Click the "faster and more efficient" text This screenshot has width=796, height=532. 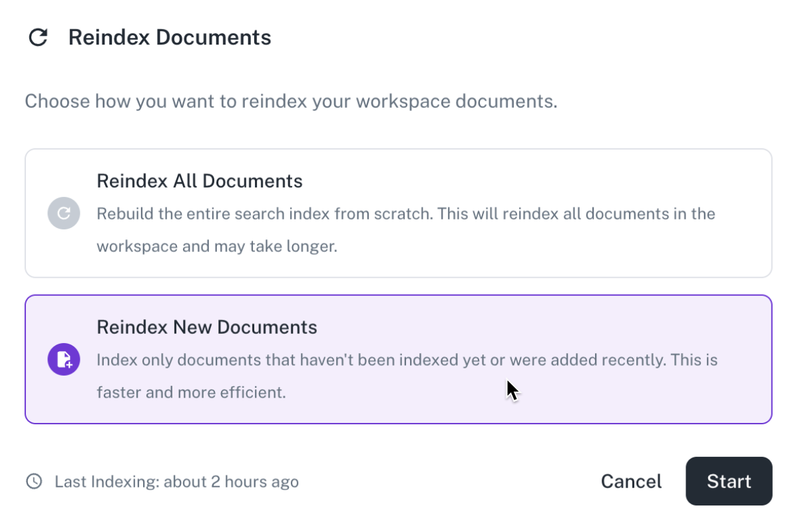pos(191,392)
